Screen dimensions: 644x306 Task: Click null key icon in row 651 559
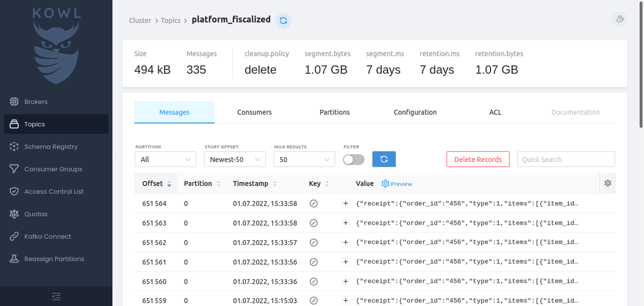pyautogui.click(x=314, y=301)
